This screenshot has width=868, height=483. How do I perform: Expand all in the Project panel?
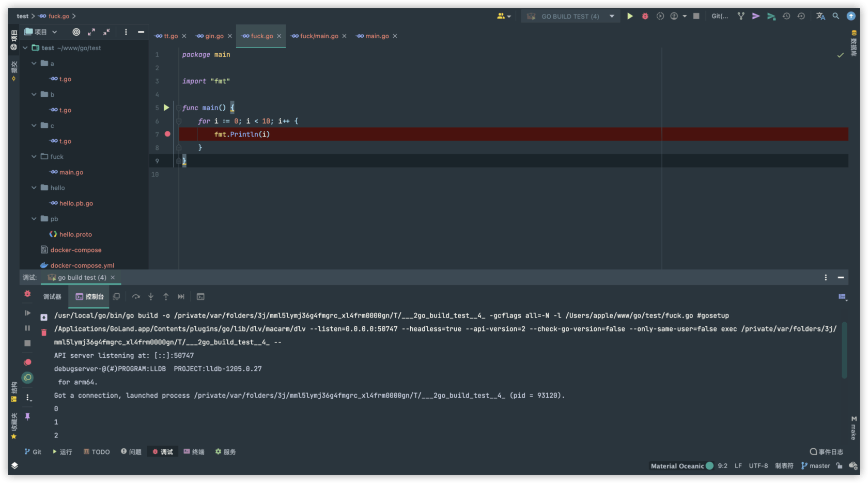coord(91,32)
